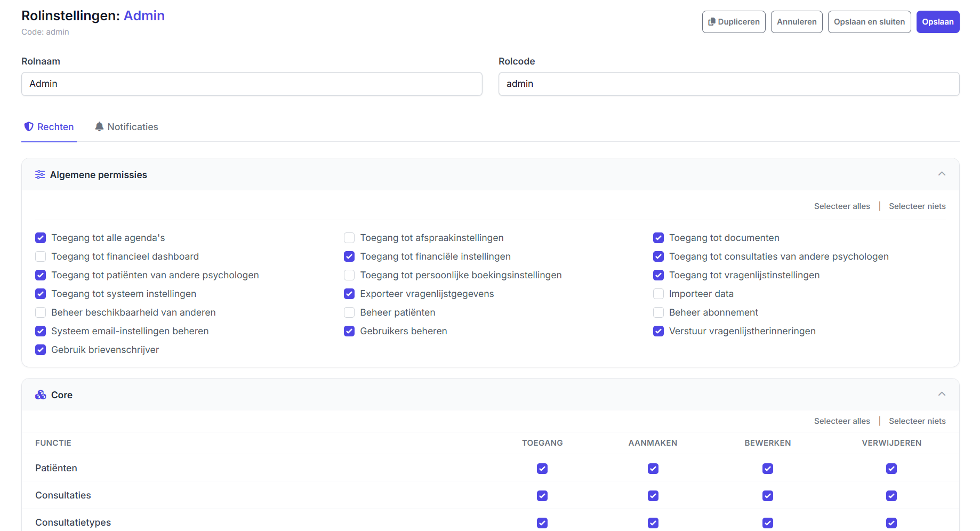
Task: Toggle Verwijderen checkbox for Consultatietypes
Action: 891,523
